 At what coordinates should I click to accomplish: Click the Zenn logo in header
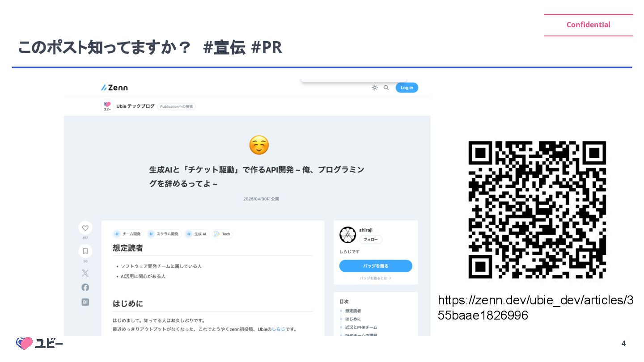[x=114, y=88]
